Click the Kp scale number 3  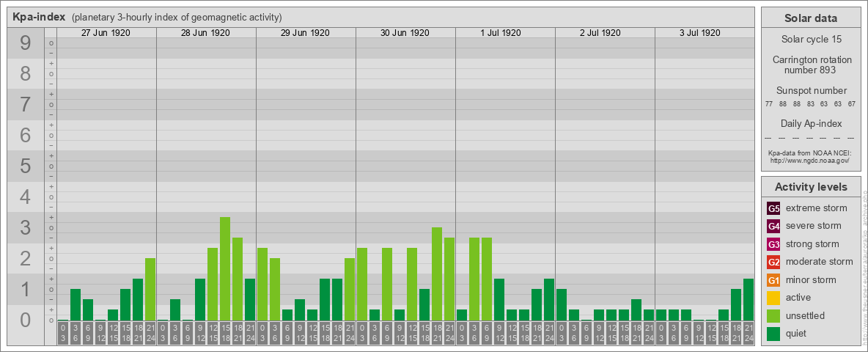(x=25, y=227)
